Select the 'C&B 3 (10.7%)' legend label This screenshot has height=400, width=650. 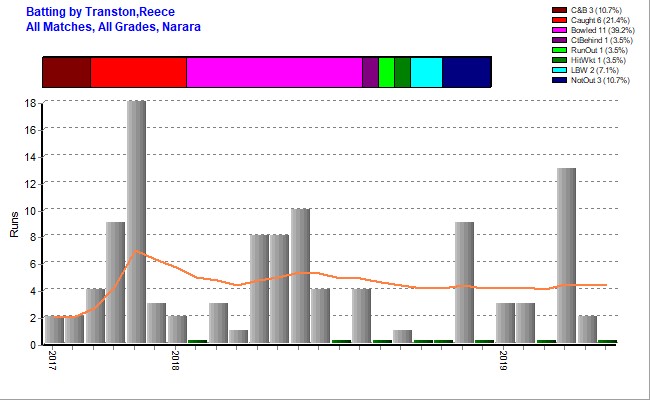pos(596,10)
